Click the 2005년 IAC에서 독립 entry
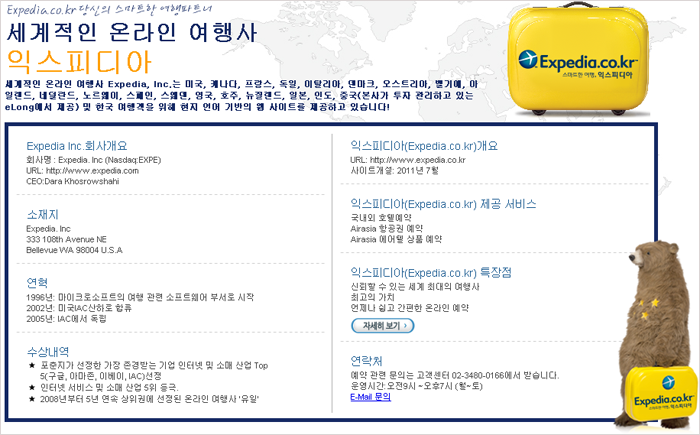This screenshot has width=700, height=435. tap(66, 318)
